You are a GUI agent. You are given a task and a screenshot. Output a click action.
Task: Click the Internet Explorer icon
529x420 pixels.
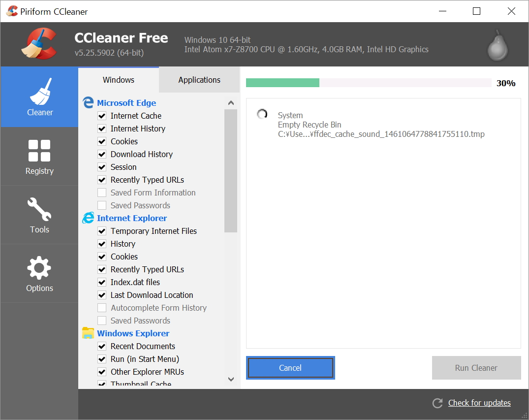pos(88,218)
